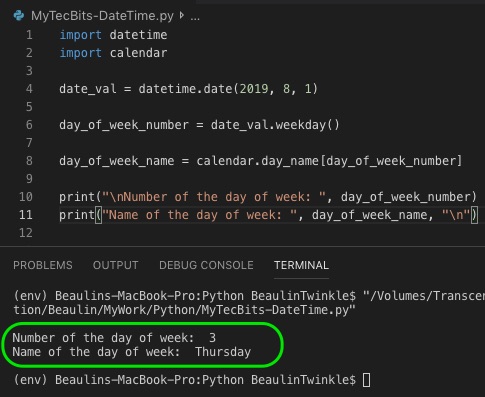Click the terminal cursor at the prompt
This screenshot has width=485, height=397.
[x=366, y=380]
